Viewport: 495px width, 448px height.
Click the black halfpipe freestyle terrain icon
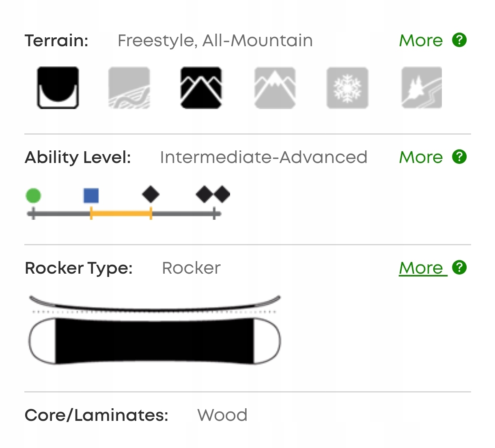(58, 88)
